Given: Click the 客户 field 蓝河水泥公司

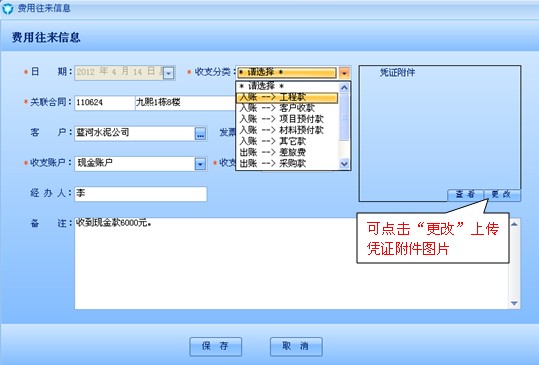Looking at the screenshot, I should click(135, 133).
